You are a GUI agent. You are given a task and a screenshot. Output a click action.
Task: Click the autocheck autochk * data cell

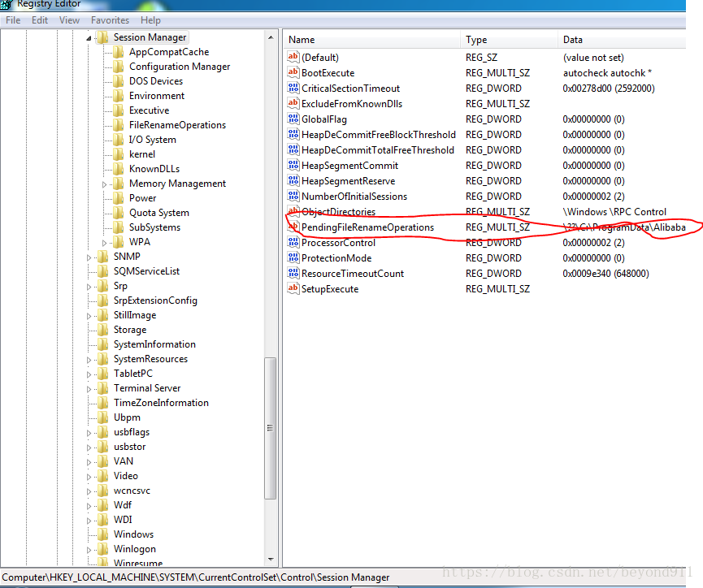(x=607, y=72)
